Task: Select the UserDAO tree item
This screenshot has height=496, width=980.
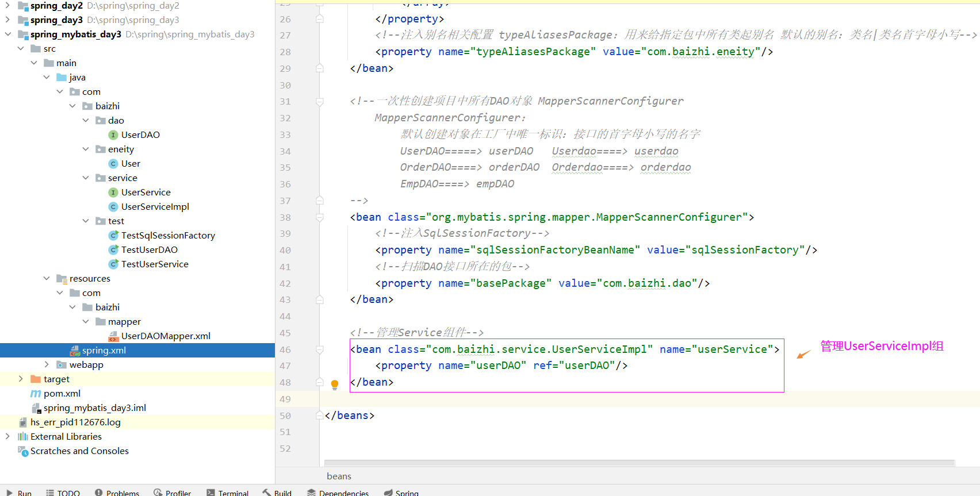Action: [x=140, y=135]
